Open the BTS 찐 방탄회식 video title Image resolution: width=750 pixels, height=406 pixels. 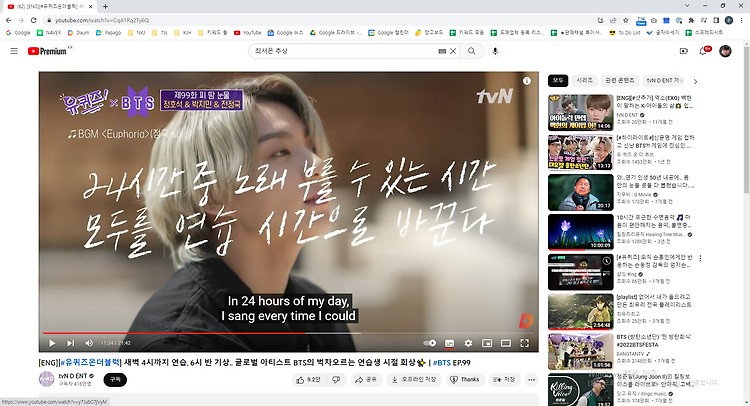(654, 340)
